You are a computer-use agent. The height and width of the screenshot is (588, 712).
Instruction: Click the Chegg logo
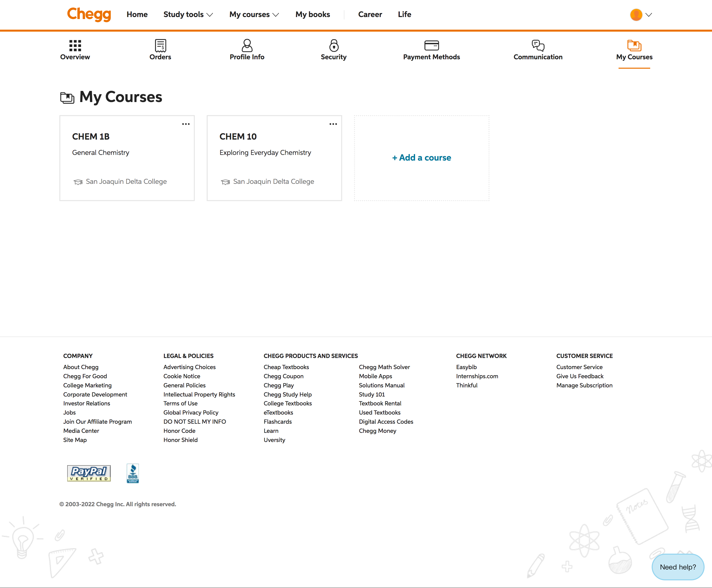(89, 14)
